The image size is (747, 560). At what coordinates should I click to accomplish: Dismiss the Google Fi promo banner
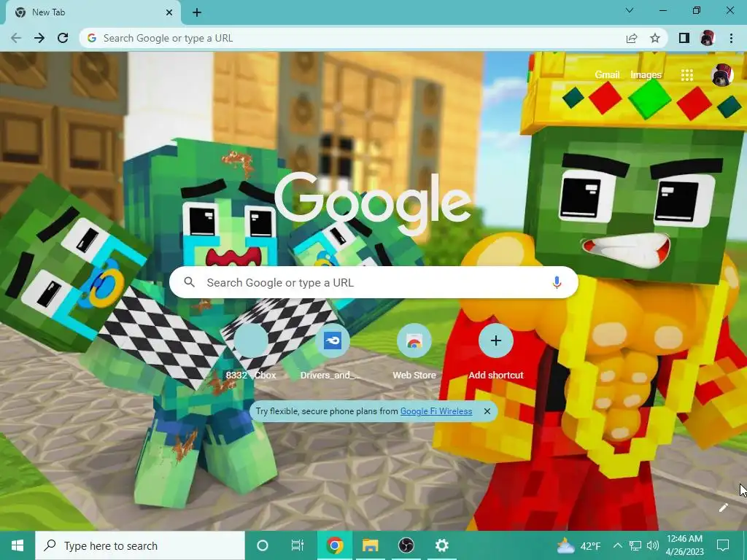pos(487,411)
